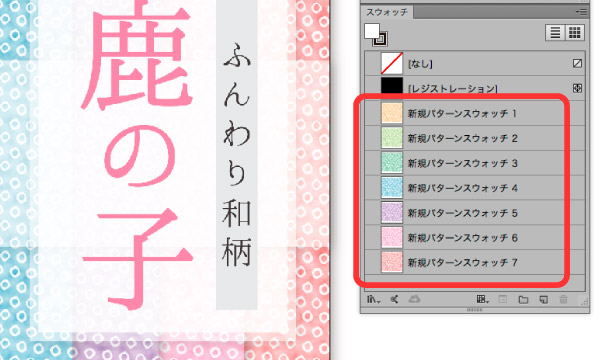Choose blue 新規パターンスウォッチ 4
Viewport: 600px width, 360px height.
click(475, 188)
